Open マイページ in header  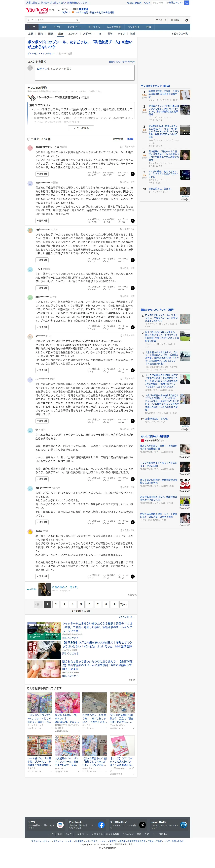pos(161,20)
